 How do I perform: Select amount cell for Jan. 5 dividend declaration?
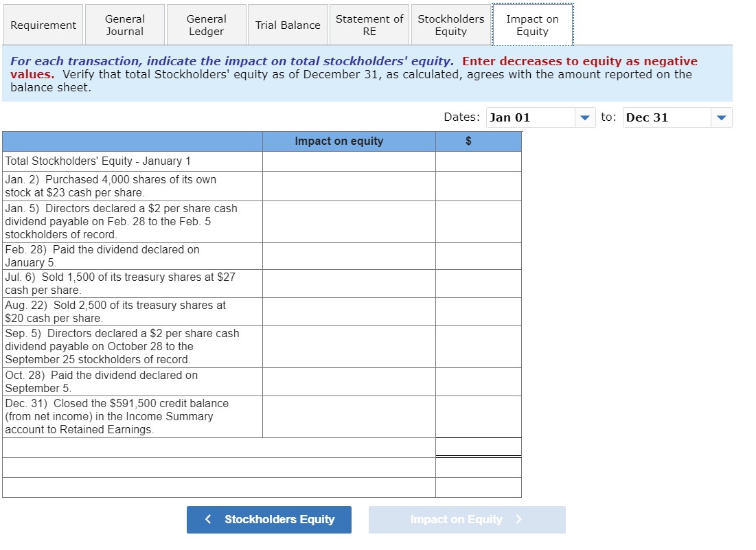[x=479, y=222]
